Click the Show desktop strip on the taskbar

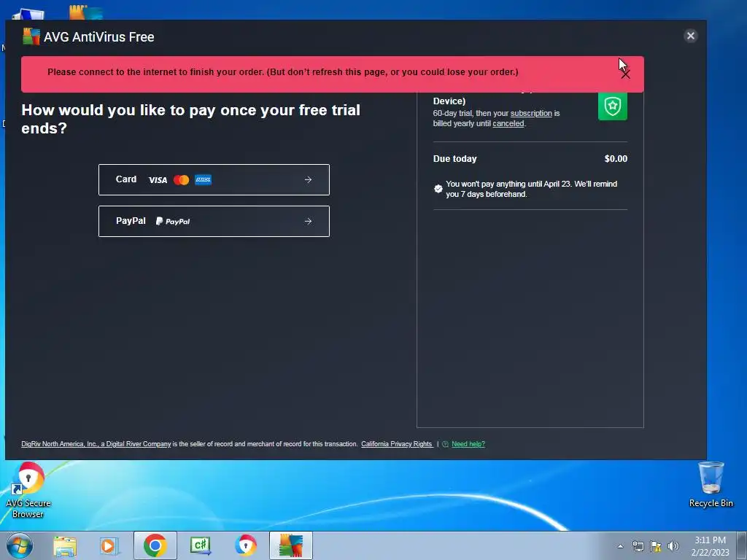coord(742,545)
